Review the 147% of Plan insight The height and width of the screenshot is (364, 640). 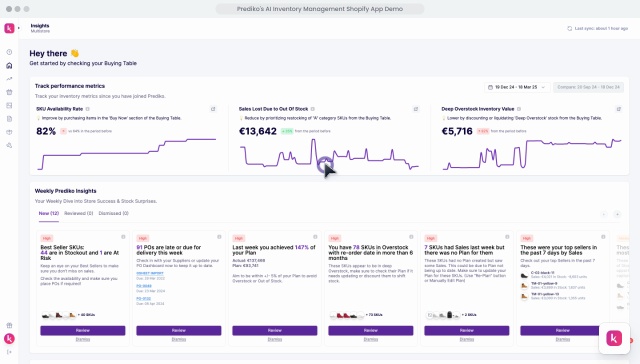[x=275, y=331]
